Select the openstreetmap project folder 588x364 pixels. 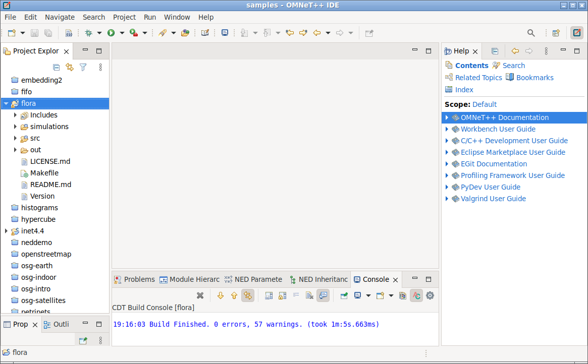[46, 254]
